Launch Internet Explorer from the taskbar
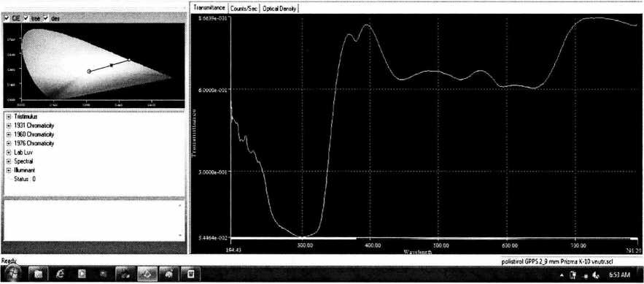The image size is (644, 284). click(x=60, y=274)
